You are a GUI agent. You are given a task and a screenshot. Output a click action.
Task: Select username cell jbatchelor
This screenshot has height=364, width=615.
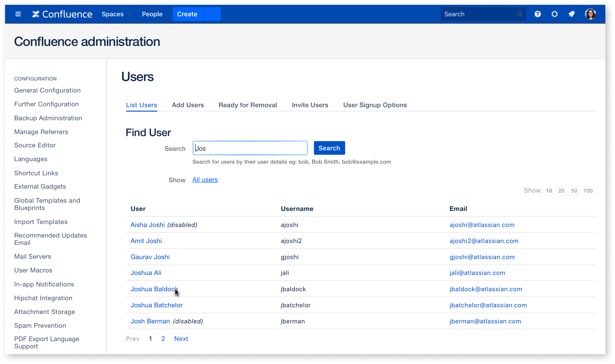296,305
